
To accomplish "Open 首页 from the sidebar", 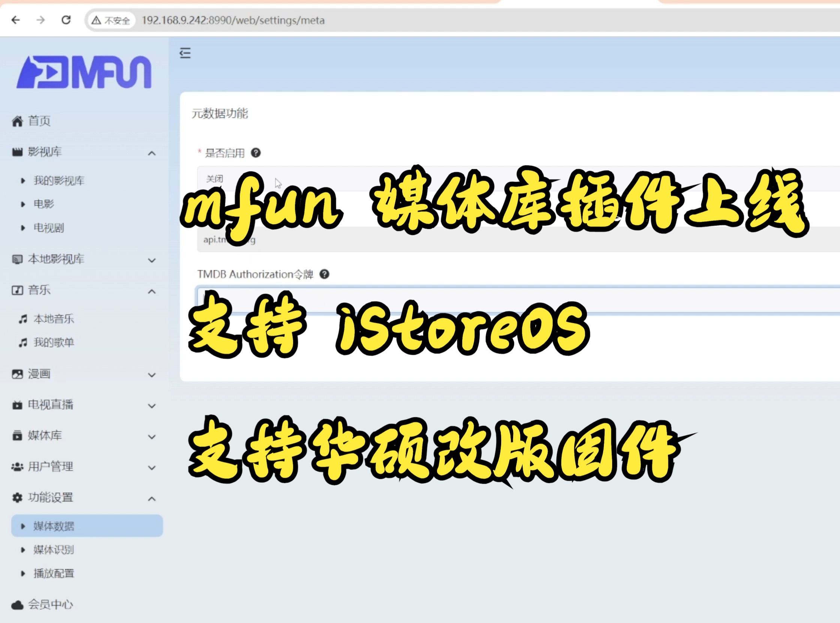I will point(39,121).
